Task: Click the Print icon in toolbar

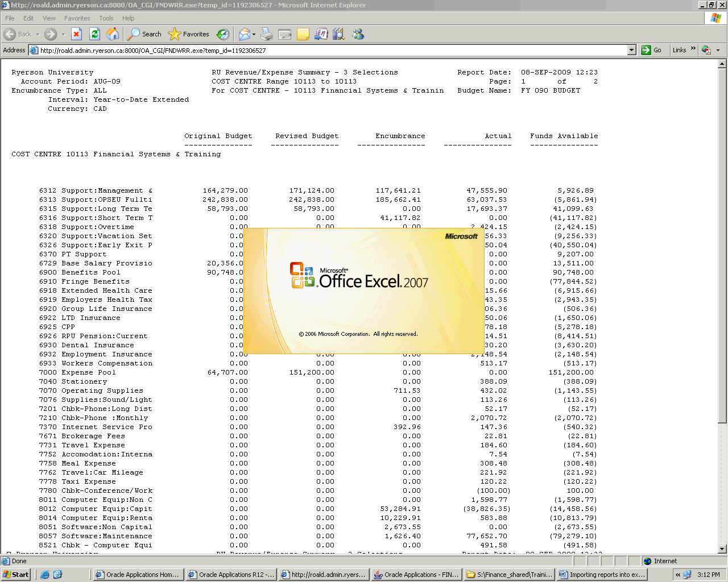Action: [267, 34]
